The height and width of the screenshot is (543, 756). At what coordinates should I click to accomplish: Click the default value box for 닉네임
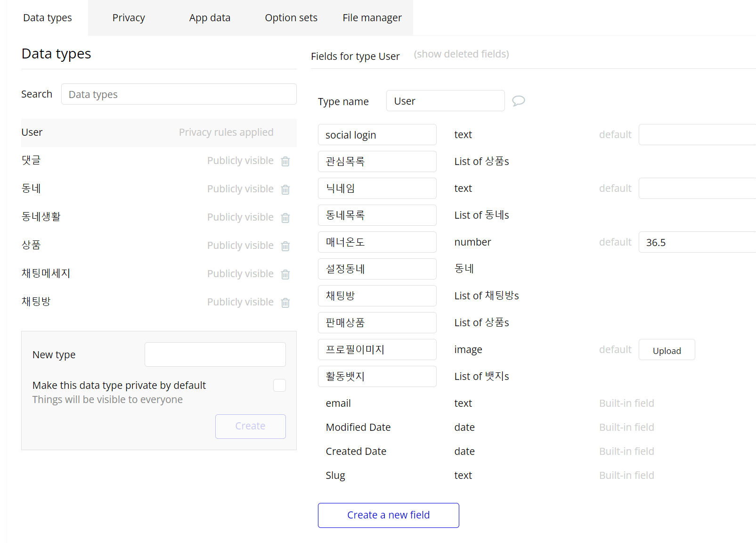coord(697,189)
